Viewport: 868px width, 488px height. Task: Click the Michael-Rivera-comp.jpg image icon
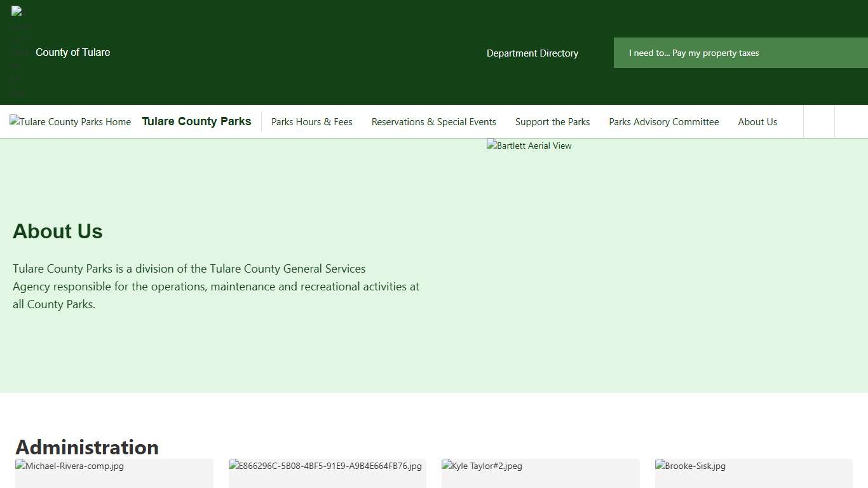pyautogui.click(x=20, y=466)
